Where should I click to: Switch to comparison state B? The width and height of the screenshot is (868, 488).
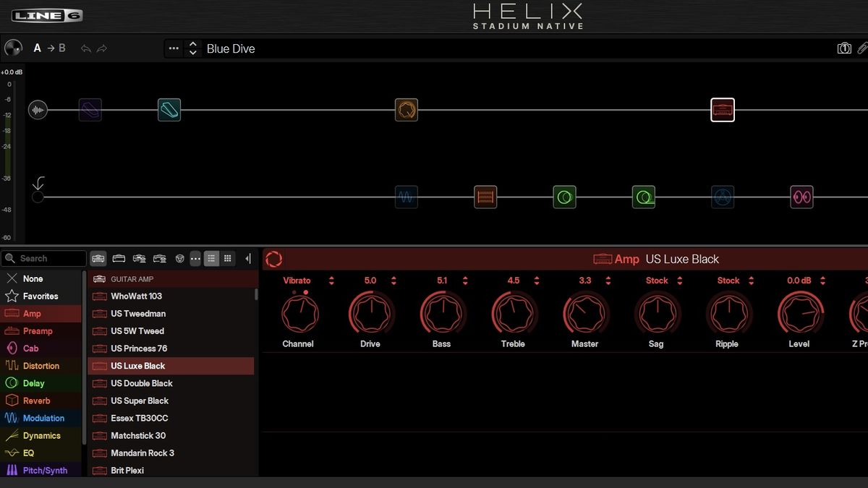[61, 48]
